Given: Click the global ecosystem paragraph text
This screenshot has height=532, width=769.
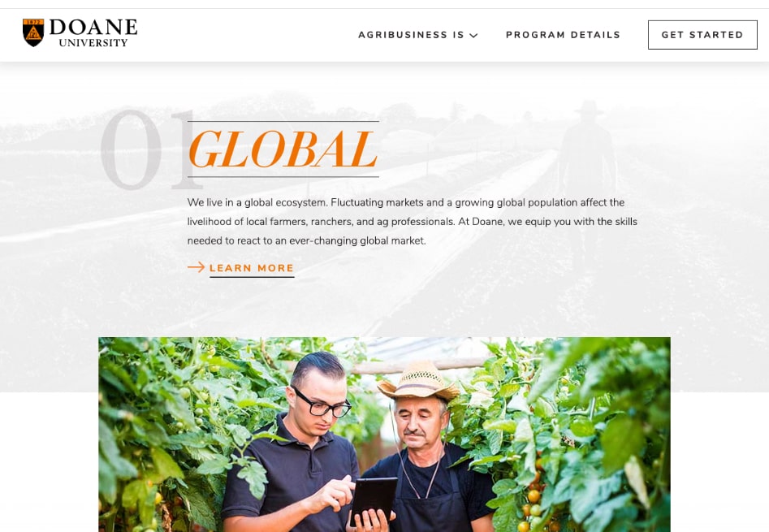Looking at the screenshot, I should (412, 221).
